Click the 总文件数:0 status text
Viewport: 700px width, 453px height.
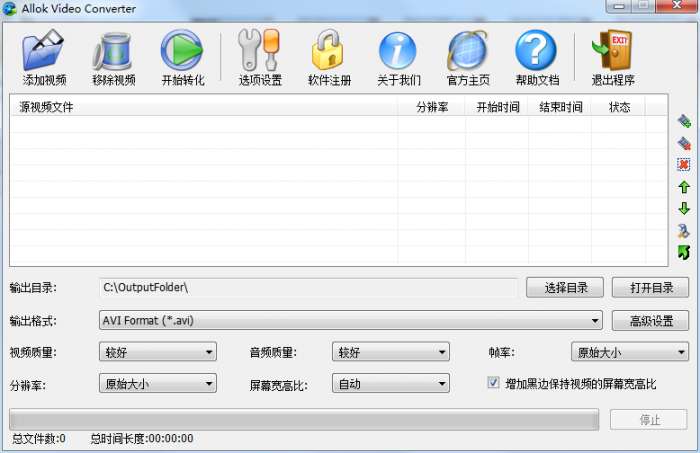39,439
